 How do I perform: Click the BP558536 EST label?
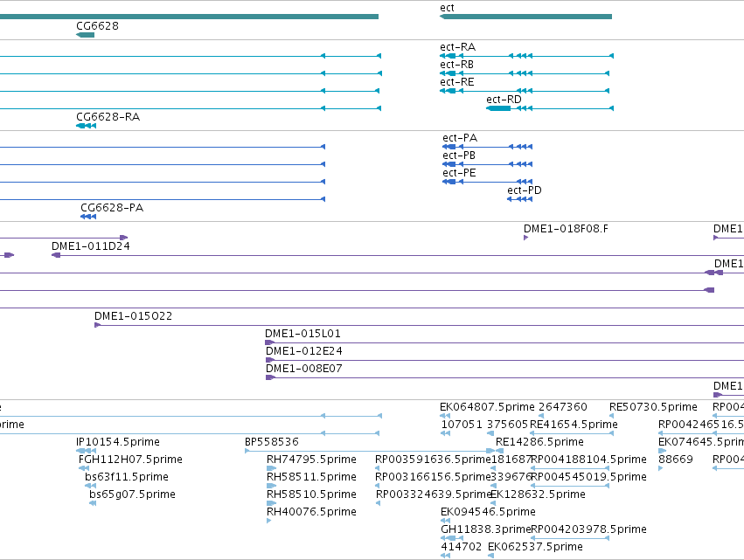pos(272,442)
